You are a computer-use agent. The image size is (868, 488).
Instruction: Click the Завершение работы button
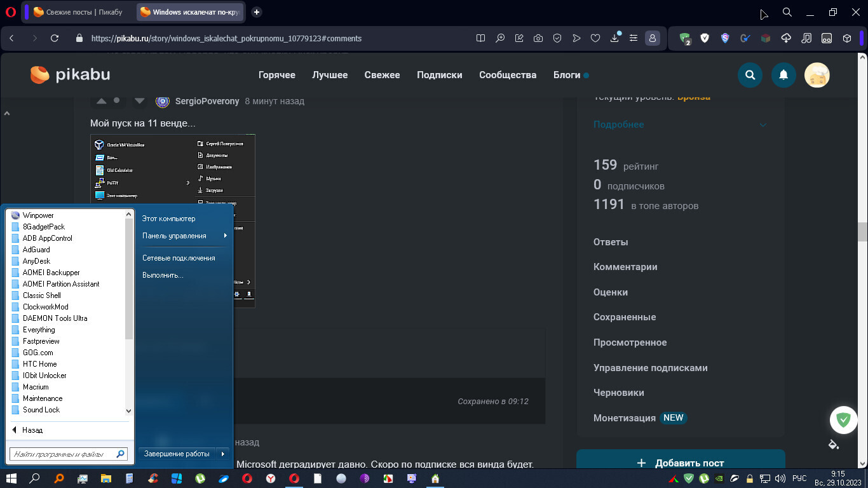[x=177, y=454]
